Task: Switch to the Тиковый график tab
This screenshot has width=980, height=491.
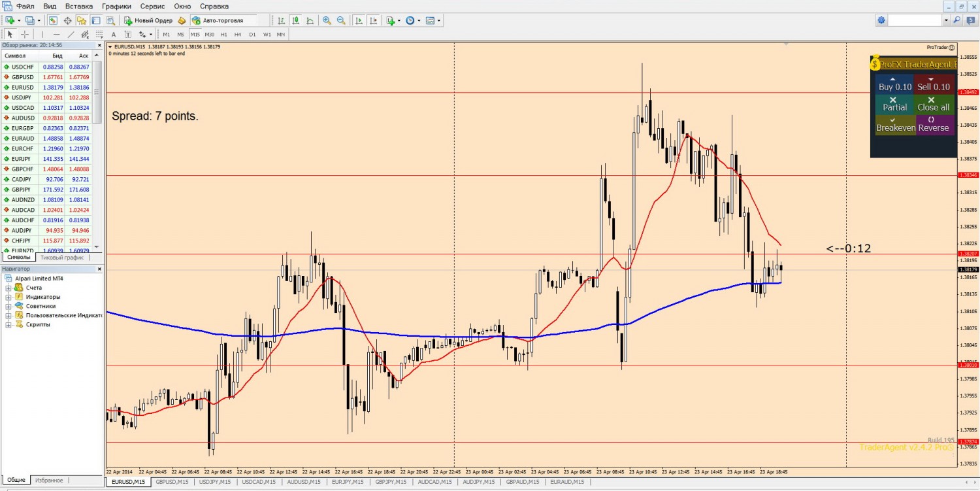Action: [x=62, y=258]
